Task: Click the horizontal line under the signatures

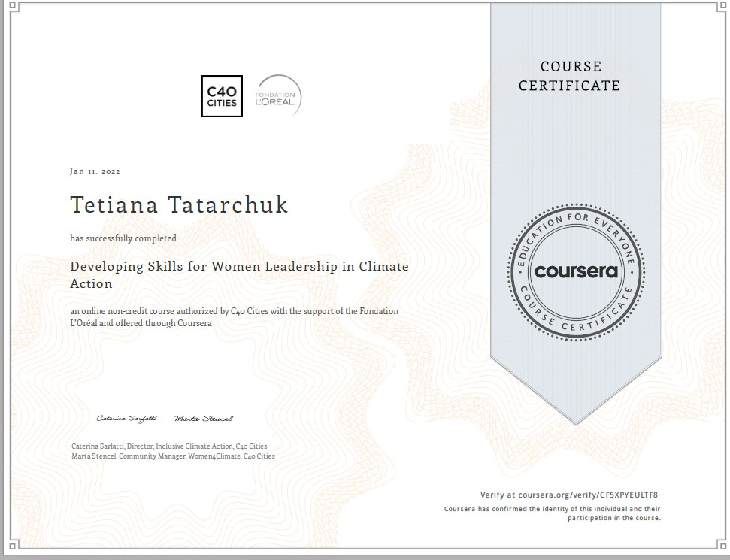Action: (x=169, y=434)
